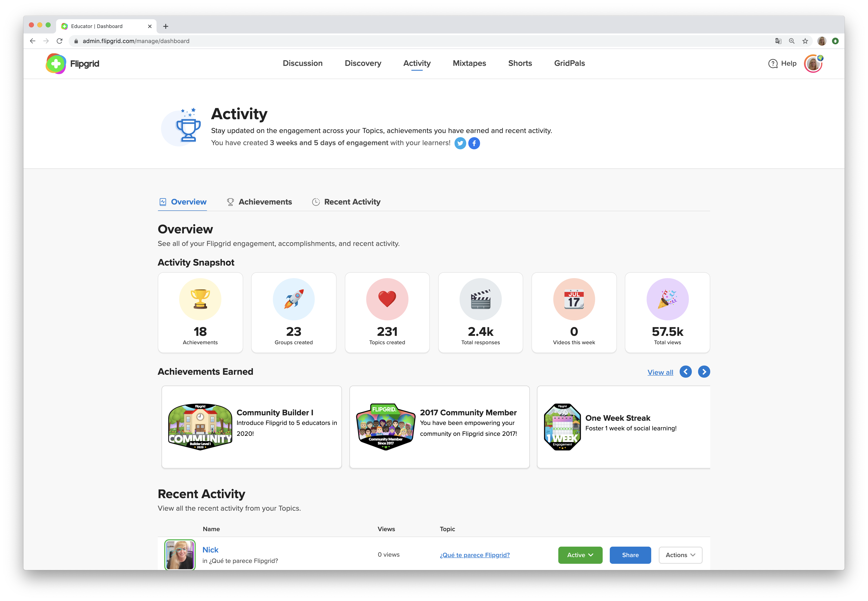The height and width of the screenshot is (601, 868).
Task: Click Nick's video thumbnail
Action: tap(180, 555)
